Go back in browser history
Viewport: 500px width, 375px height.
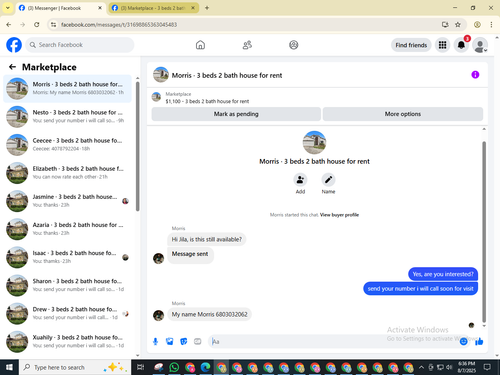pyautogui.click(x=9, y=25)
